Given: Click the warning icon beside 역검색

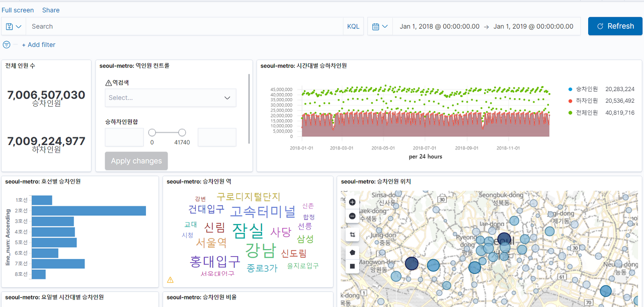Looking at the screenshot, I should click(x=108, y=83).
